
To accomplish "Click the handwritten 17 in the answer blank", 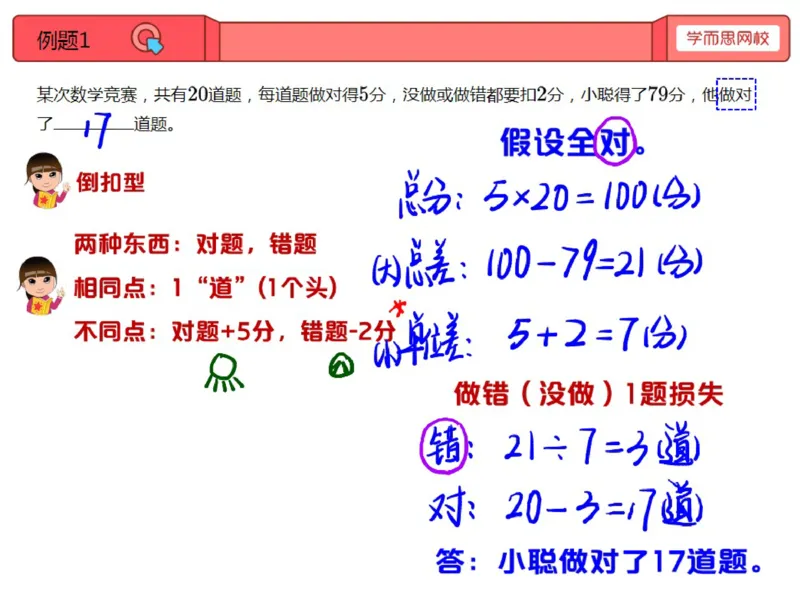I will pos(97,129).
